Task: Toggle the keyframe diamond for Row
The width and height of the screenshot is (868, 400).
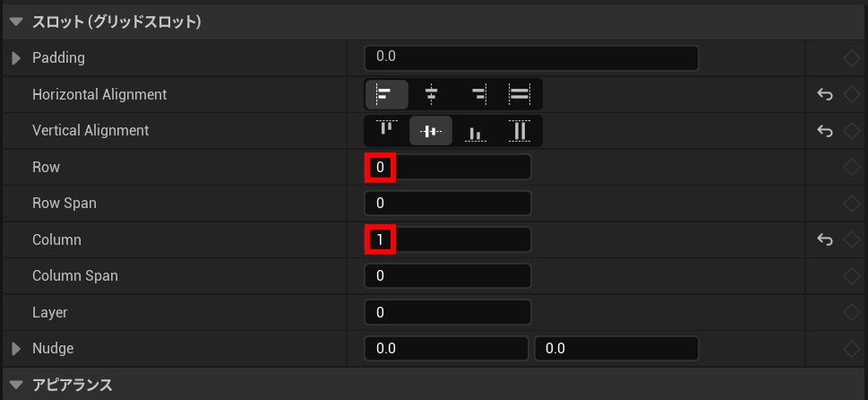Action: pos(851,167)
